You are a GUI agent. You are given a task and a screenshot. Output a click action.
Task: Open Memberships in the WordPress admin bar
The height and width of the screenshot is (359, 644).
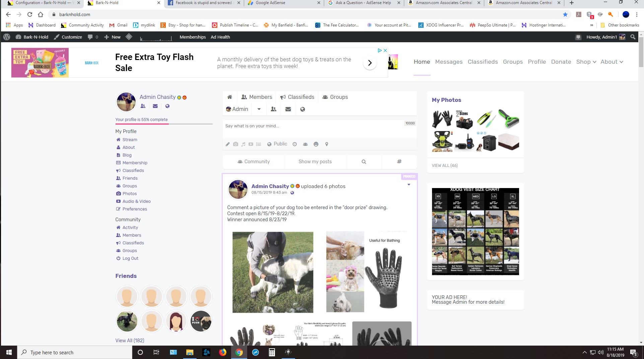(193, 37)
